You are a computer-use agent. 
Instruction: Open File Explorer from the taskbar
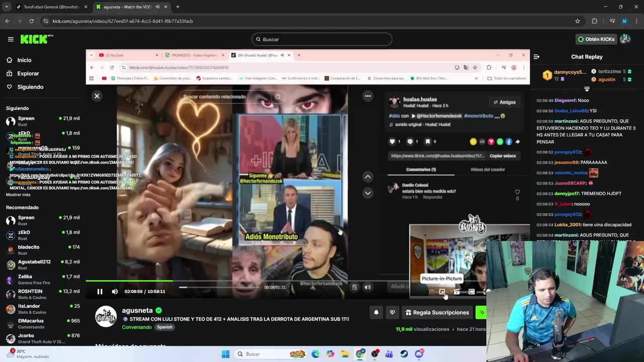pyautogui.click(x=345, y=354)
